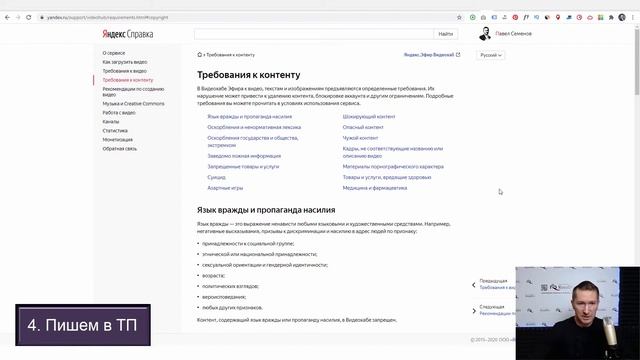Open the Каналы sidebar item
Viewport: 640px width, 360px height.
coord(111,122)
